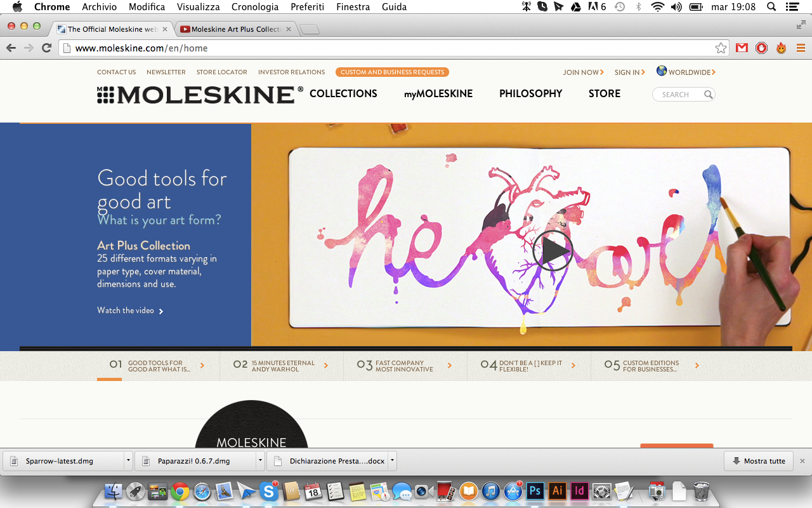This screenshot has height=508, width=812.
Task: Click the address bar URL field
Action: 393,48
